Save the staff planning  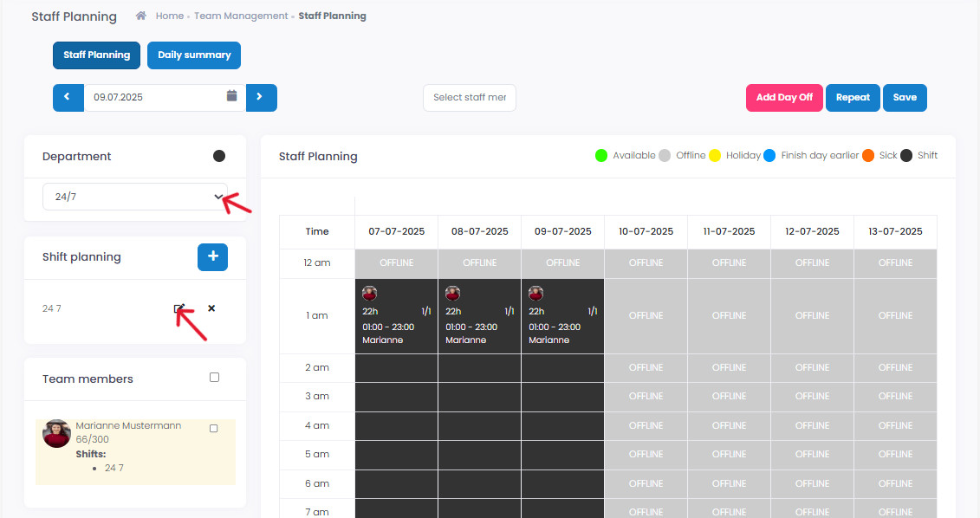tap(905, 98)
